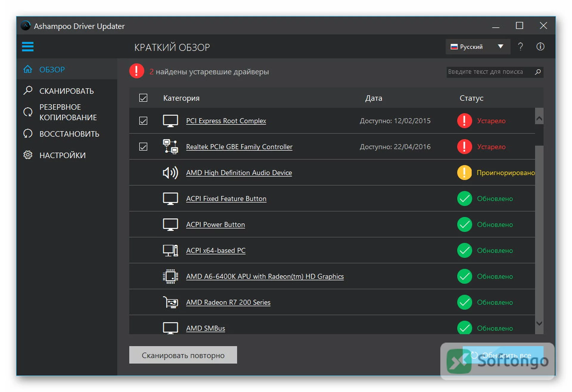
Task: Open the ACPI Fixed Feature Button link
Action: pyautogui.click(x=226, y=199)
